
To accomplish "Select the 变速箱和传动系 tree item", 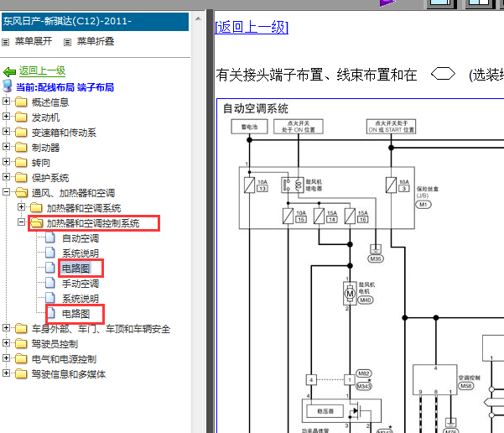I will pyautogui.click(x=64, y=133).
